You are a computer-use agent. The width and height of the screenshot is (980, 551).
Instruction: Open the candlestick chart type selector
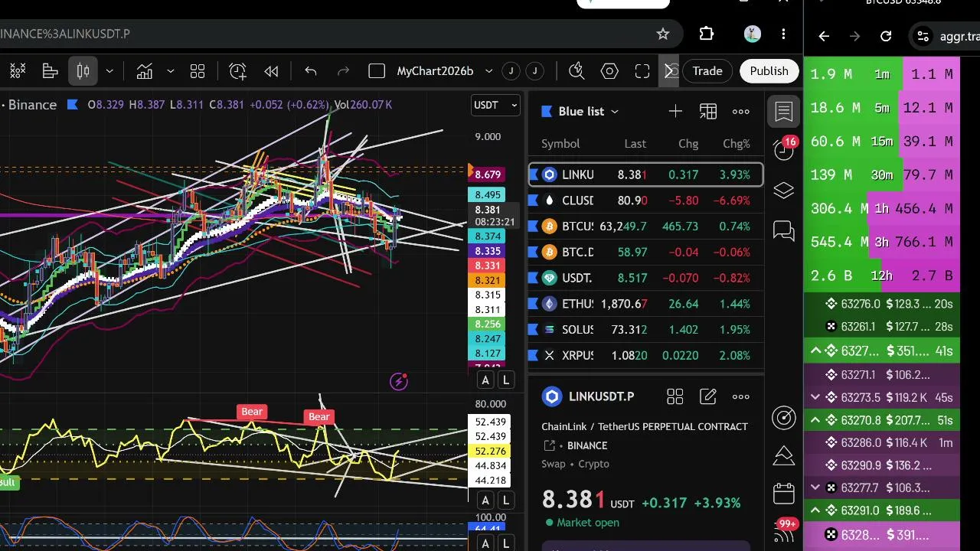click(83, 71)
